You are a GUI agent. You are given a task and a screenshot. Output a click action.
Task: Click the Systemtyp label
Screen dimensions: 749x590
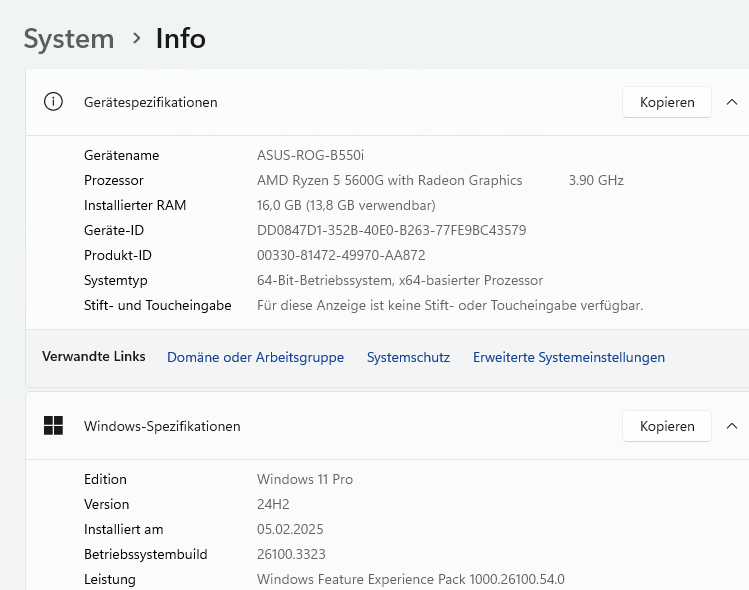[x=116, y=280]
